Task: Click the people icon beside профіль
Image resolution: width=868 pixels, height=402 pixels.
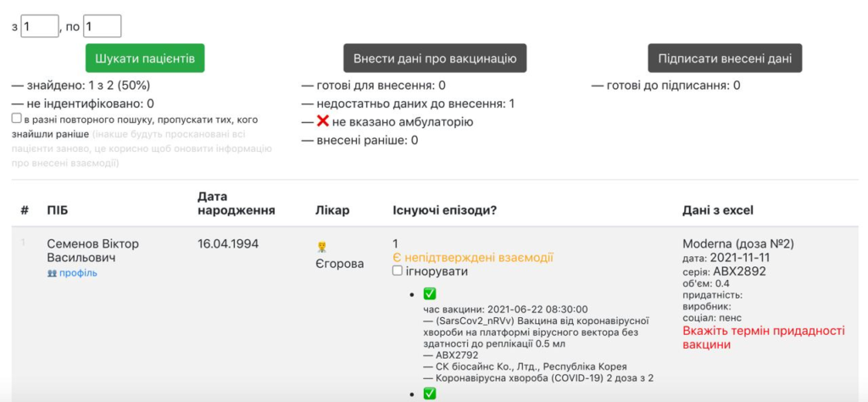Action: pyautogui.click(x=52, y=273)
